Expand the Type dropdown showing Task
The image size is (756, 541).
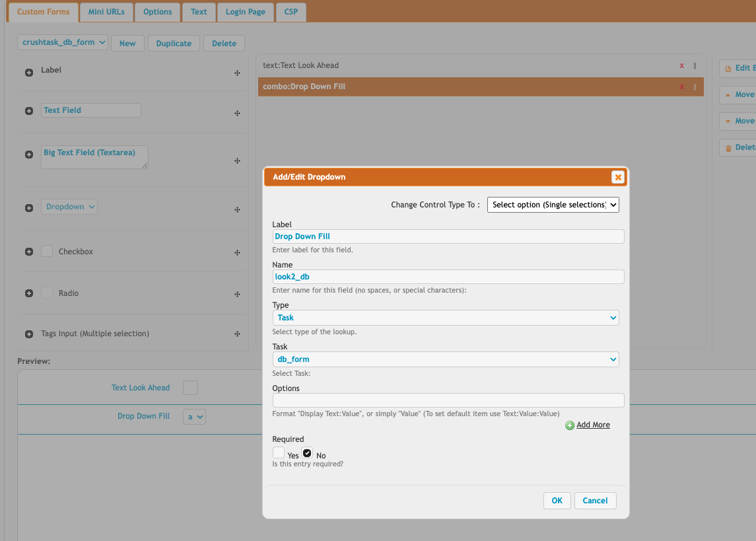point(446,318)
